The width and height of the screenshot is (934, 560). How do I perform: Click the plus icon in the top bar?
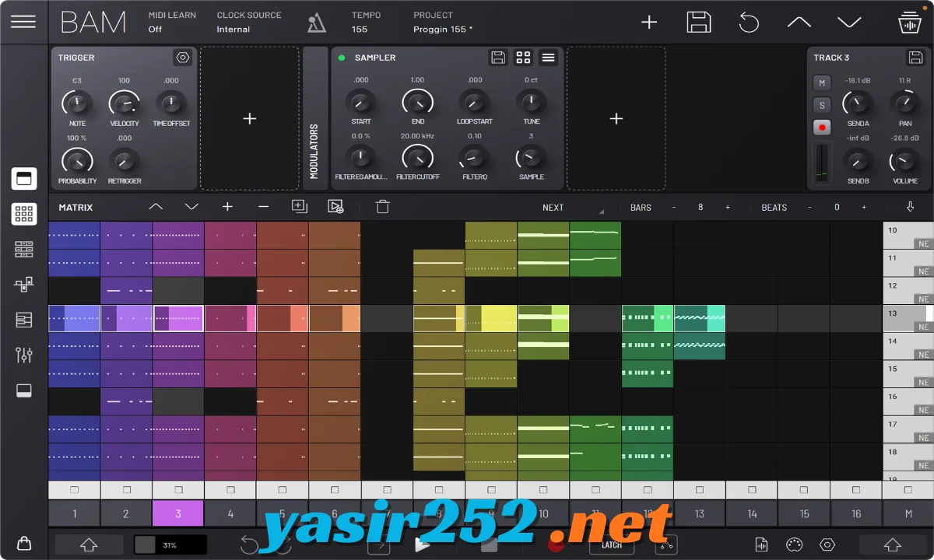click(x=649, y=22)
